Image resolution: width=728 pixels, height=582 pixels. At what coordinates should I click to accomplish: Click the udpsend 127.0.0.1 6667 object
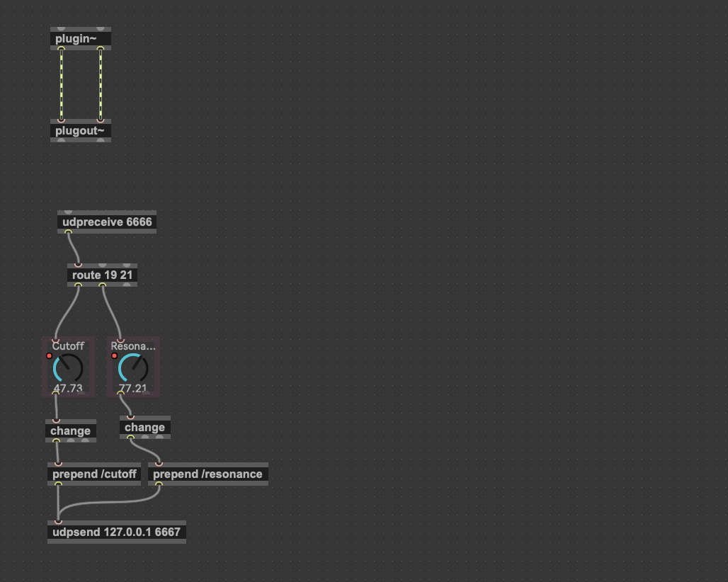point(117,532)
